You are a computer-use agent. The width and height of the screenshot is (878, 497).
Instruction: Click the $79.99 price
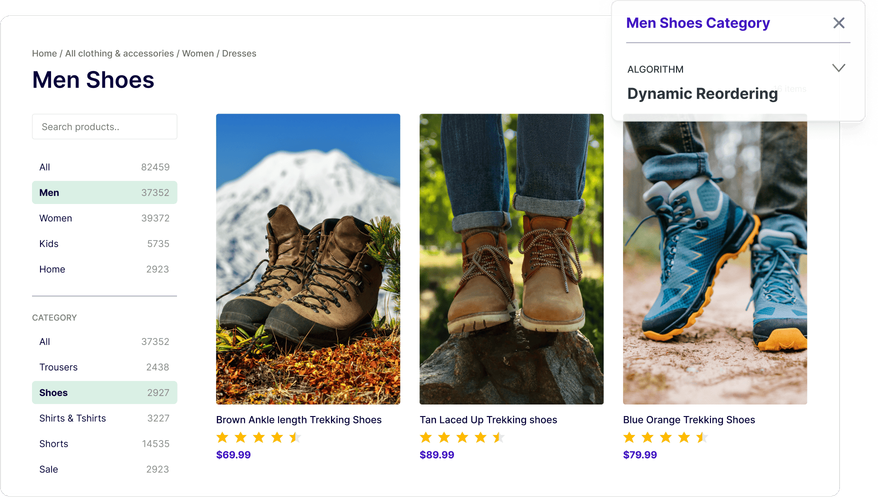[640, 455]
